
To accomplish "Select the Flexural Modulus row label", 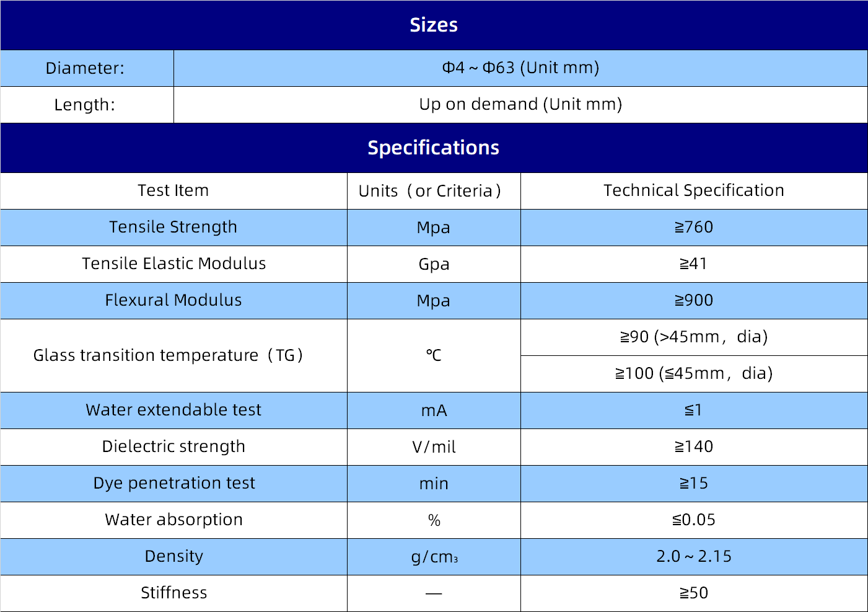I will pyautogui.click(x=173, y=300).
